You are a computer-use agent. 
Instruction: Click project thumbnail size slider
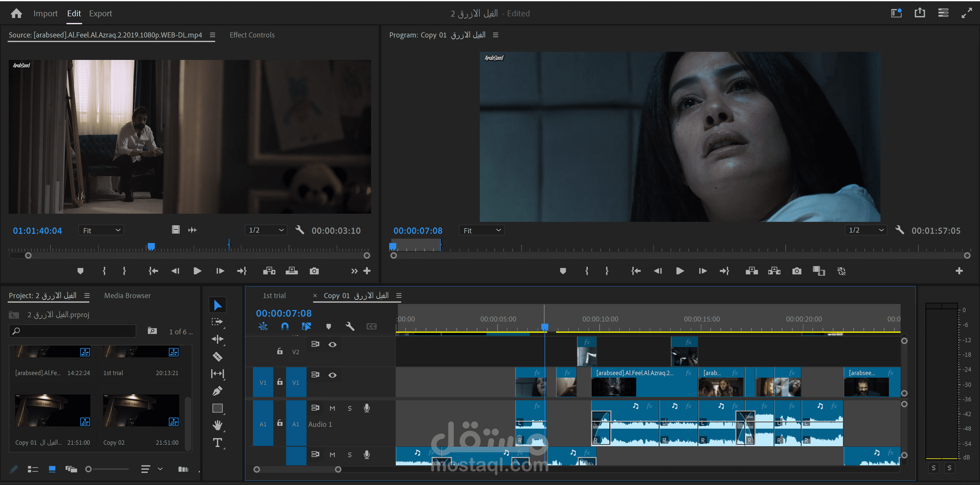pyautogui.click(x=89, y=469)
